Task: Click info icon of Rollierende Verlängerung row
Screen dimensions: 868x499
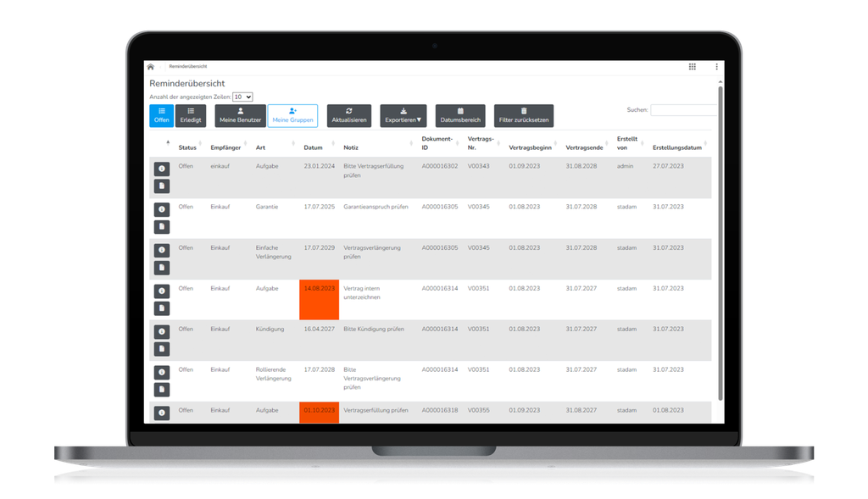Action: (162, 372)
